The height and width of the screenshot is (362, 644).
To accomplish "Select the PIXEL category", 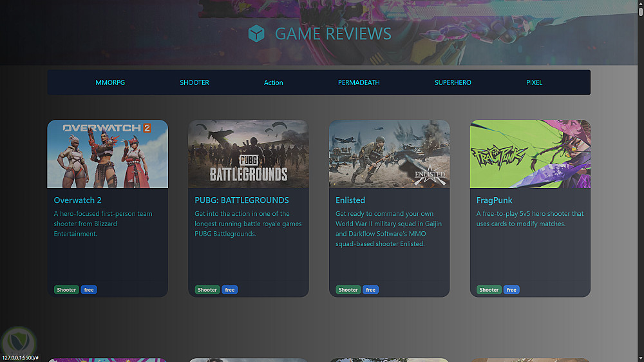I will click(x=534, y=82).
